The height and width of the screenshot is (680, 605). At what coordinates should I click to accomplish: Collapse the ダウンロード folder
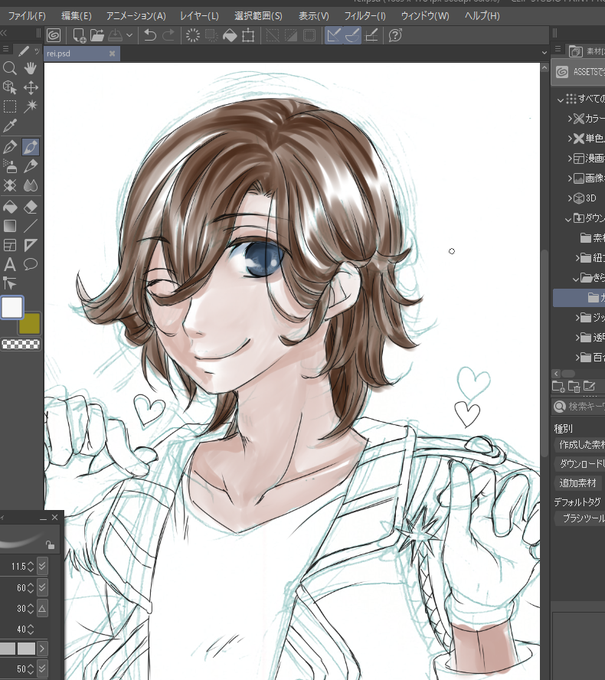pyautogui.click(x=569, y=219)
